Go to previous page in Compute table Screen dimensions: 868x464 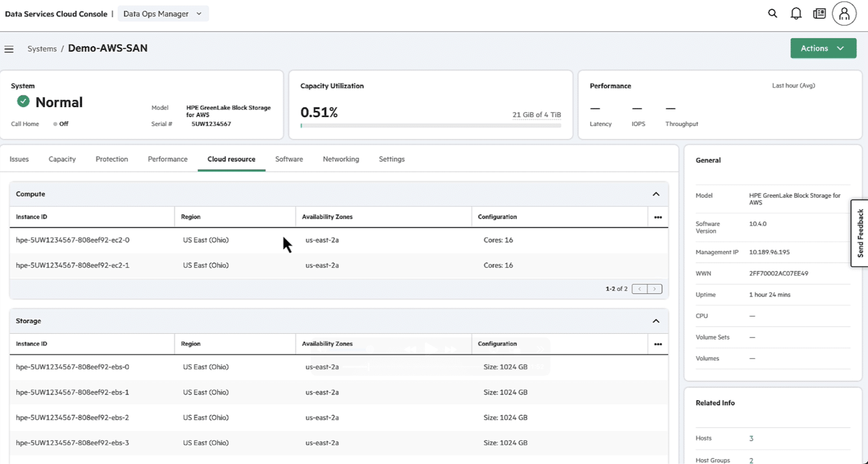pos(639,289)
